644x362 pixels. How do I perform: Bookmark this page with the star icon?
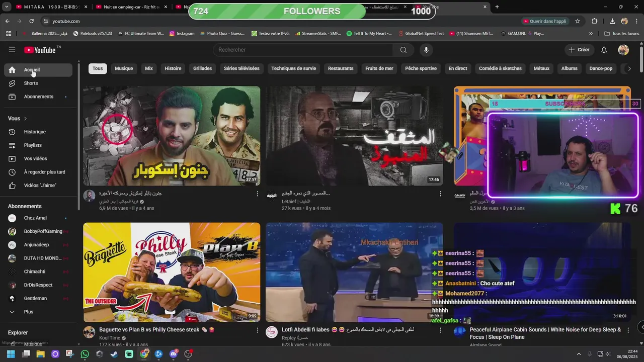(x=578, y=21)
